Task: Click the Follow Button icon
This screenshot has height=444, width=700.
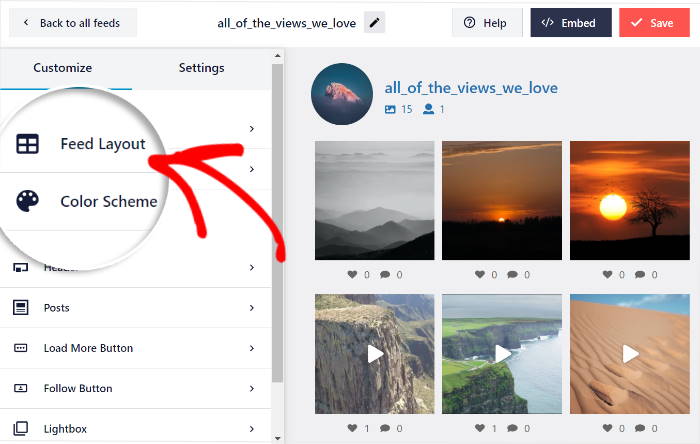Action: (x=21, y=388)
